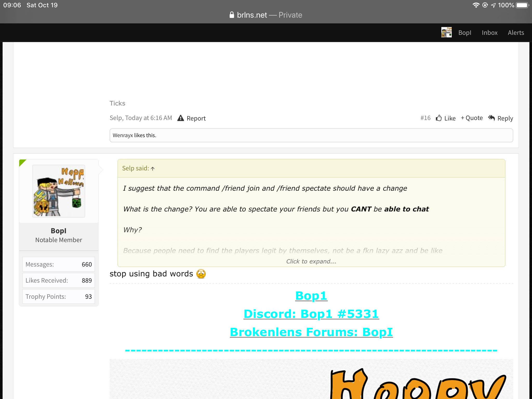
Task: Click the brlns.net address bar
Action: click(x=266, y=15)
